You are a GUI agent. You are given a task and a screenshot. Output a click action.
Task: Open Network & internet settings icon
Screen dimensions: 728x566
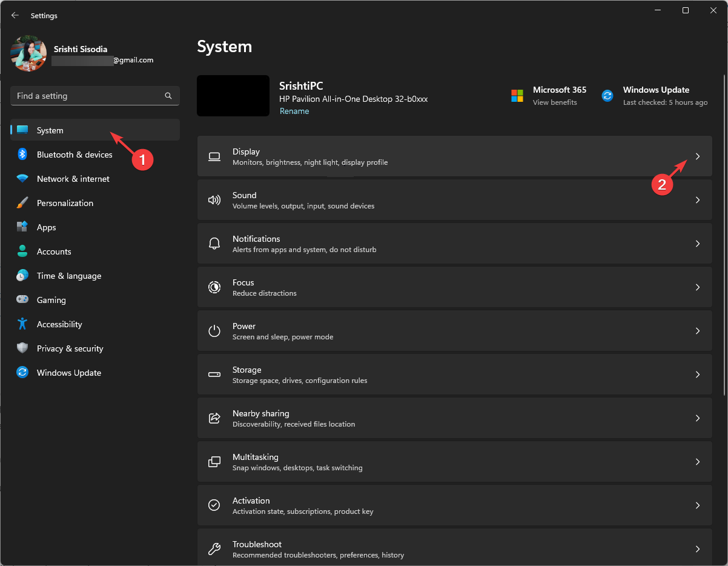coord(22,179)
